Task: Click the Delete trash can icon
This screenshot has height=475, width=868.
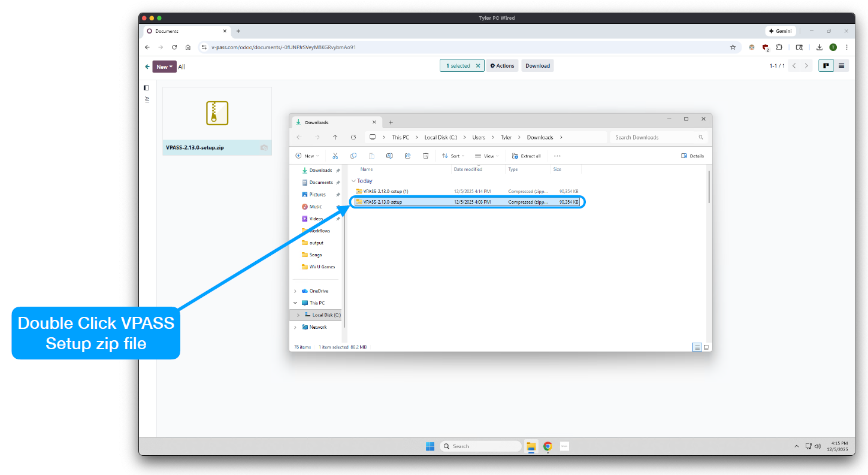Action: pyautogui.click(x=425, y=156)
